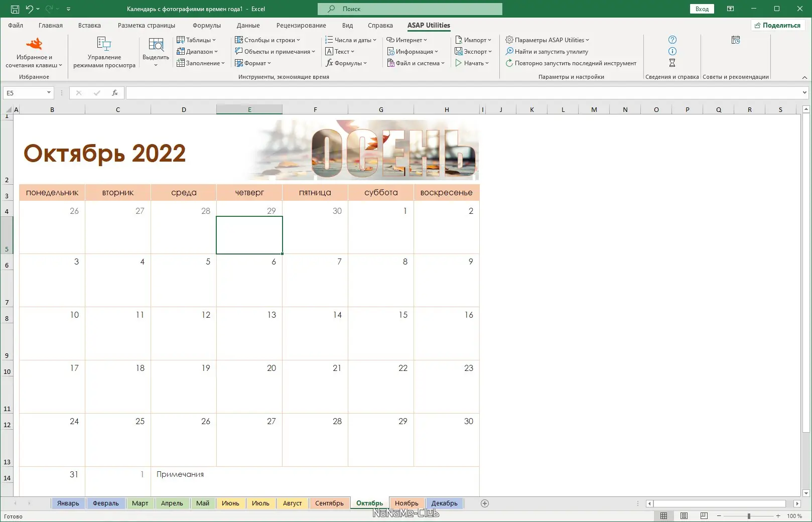Open ASAP Utilities online help question icon
This screenshot has width=812, height=522.
coord(672,40)
